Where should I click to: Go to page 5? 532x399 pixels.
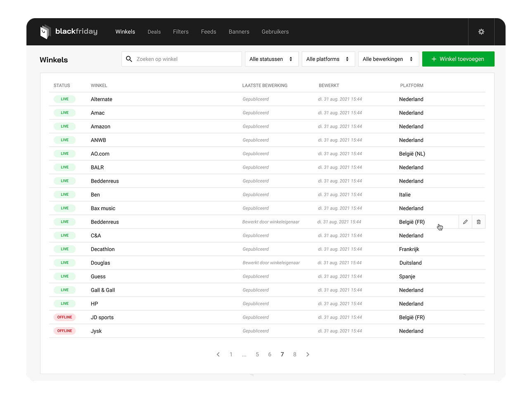click(257, 354)
